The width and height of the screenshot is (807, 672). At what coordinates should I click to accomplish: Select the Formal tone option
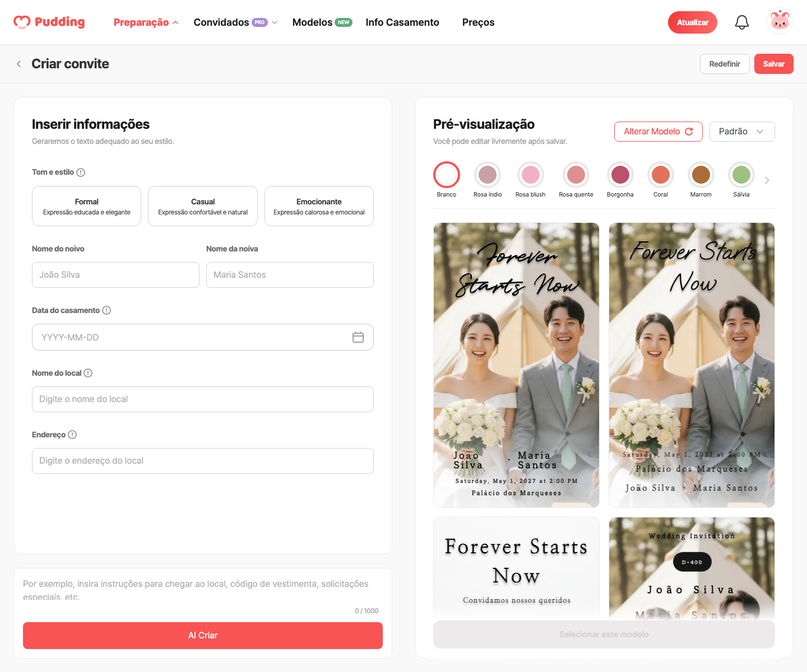86,206
